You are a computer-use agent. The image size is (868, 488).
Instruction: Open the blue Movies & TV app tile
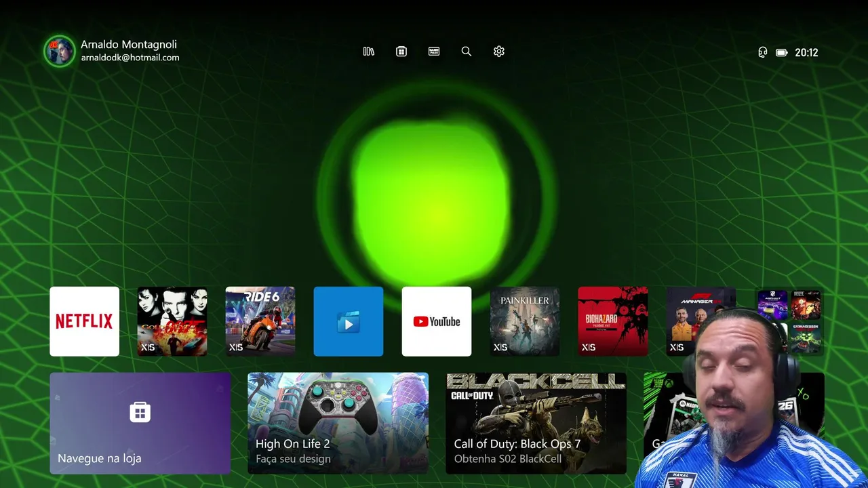pyautogui.click(x=349, y=321)
